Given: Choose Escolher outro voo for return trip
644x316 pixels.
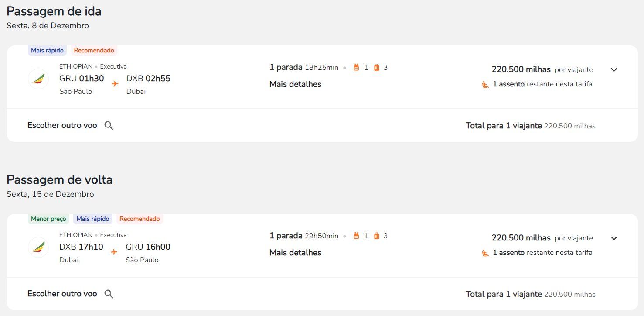Looking at the screenshot, I should tap(62, 294).
